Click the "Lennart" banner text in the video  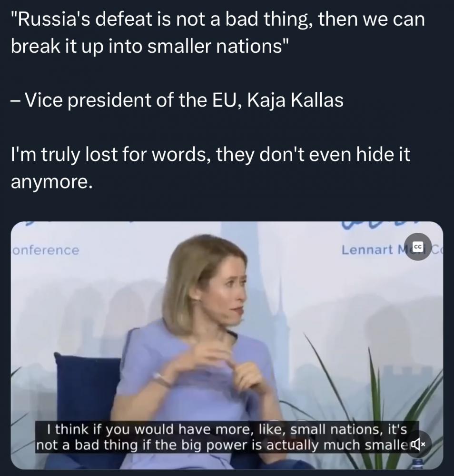(367, 250)
